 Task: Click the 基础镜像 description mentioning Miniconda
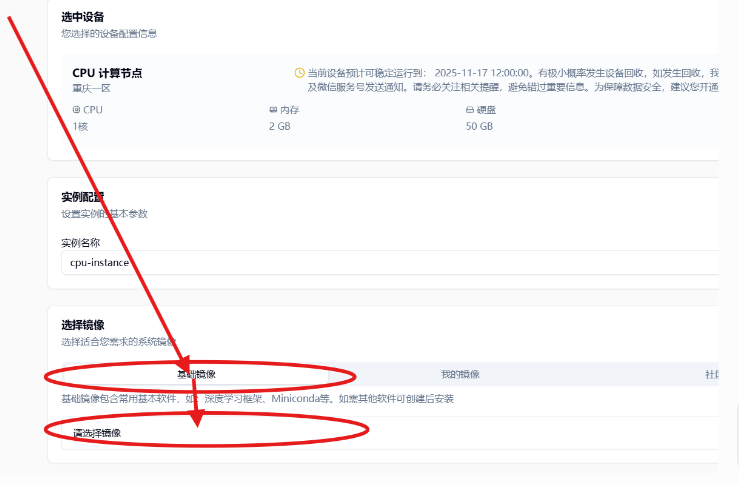257,399
